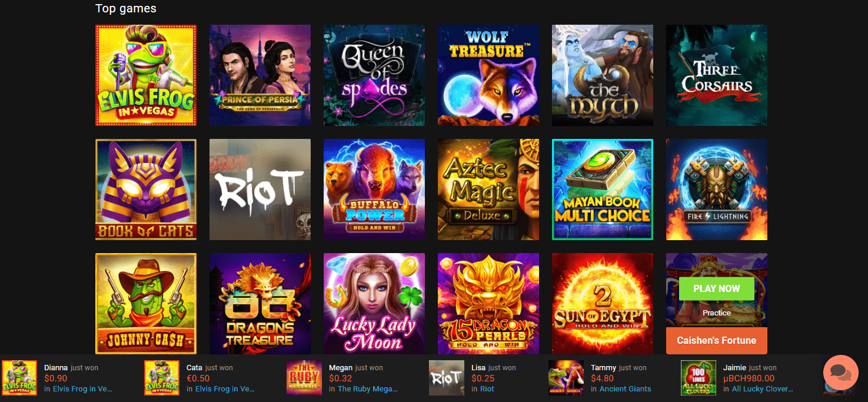Image resolution: width=868 pixels, height=402 pixels.
Task: Open the live chat bubble icon
Action: (x=840, y=373)
